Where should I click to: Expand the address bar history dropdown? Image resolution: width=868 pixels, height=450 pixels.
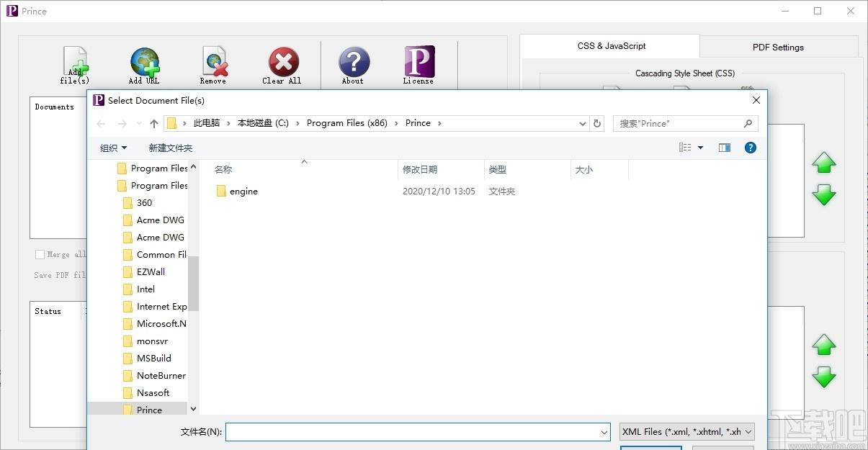point(583,123)
